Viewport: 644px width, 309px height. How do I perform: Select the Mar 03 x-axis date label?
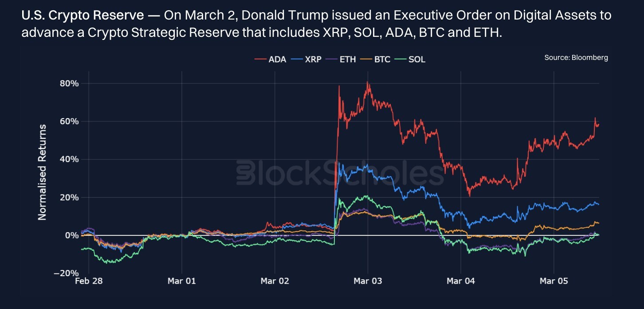368,281
